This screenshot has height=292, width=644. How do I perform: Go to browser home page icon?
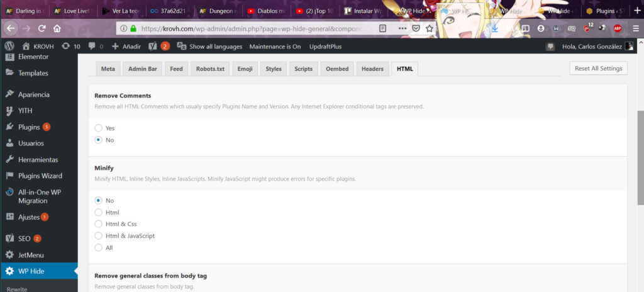click(57, 28)
